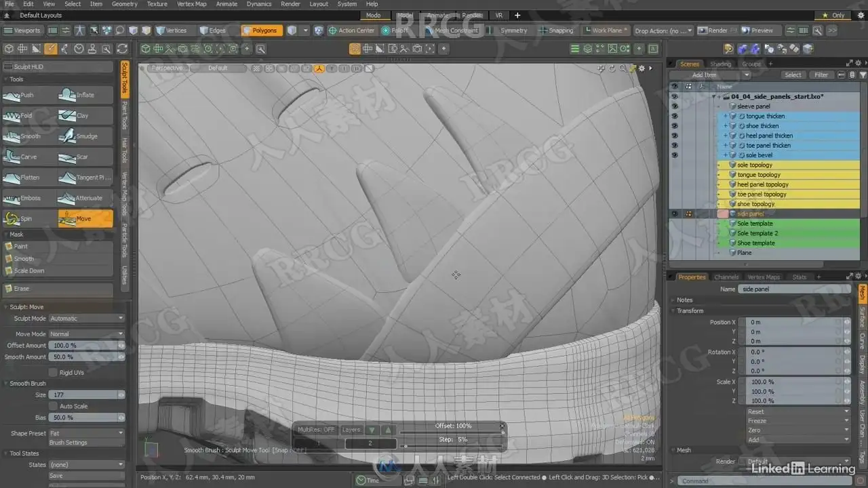Toggle the Rigid UVs checkbox

click(54, 372)
